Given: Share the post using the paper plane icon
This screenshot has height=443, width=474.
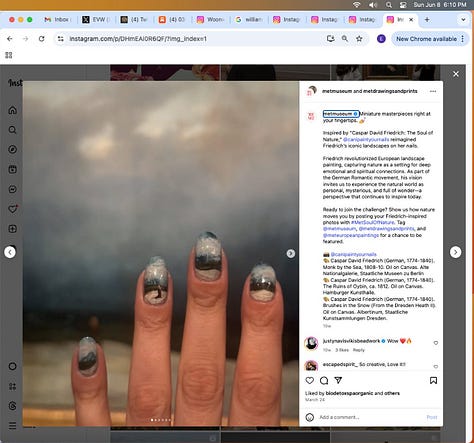Looking at the screenshot, I should click(338, 380).
